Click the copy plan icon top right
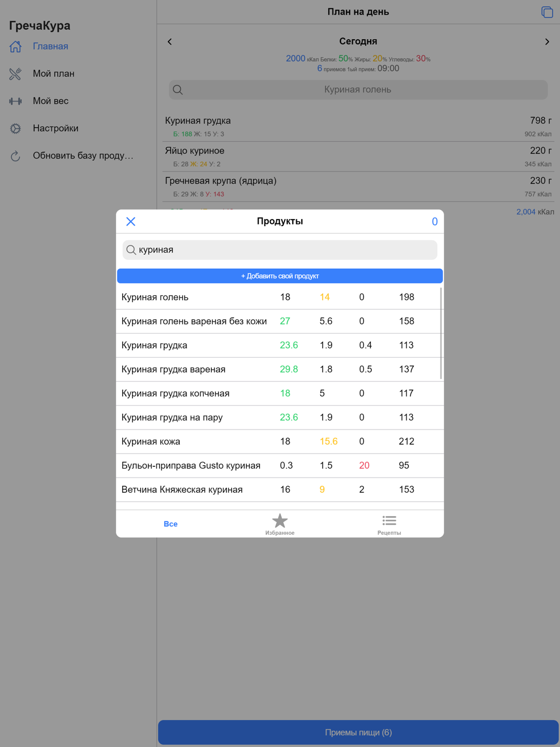 tap(547, 12)
